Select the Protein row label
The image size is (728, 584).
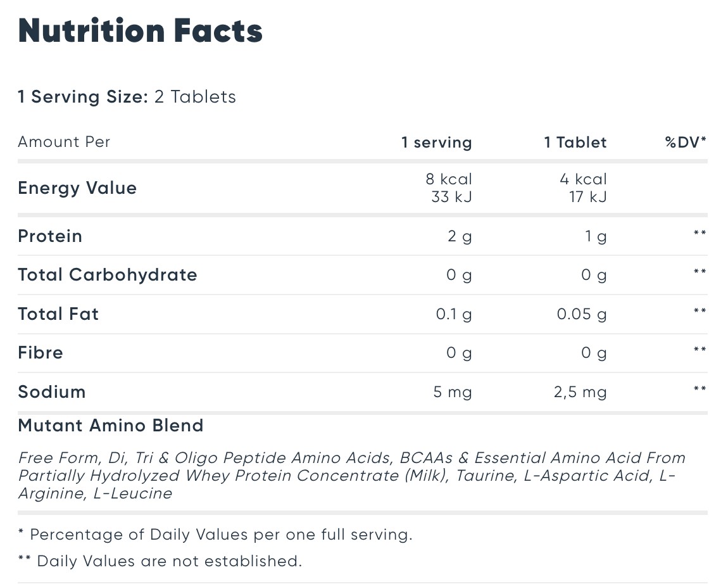click(x=49, y=236)
